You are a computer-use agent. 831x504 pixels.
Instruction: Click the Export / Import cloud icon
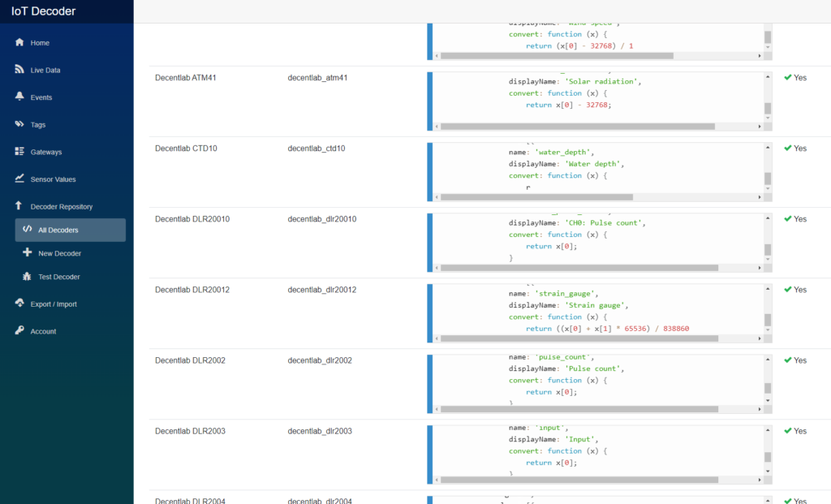click(19, 304)
